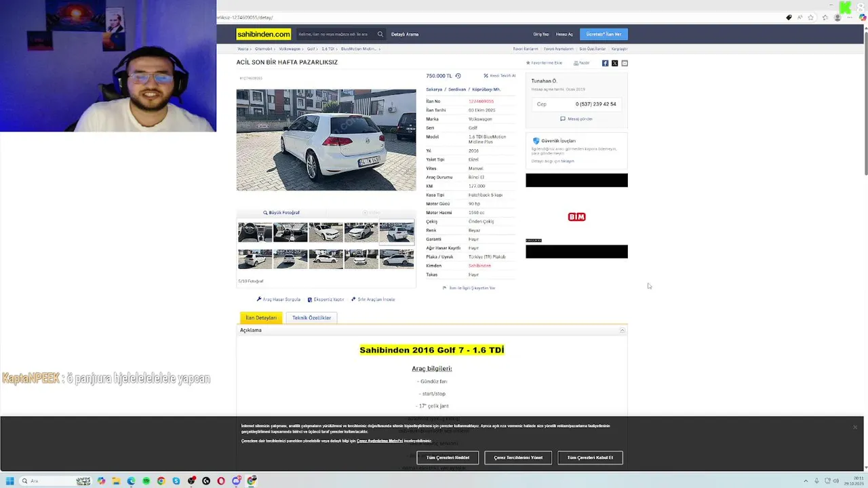Open the Windows Start menu
Screen dimensions: 868x488
click(9, 481)
